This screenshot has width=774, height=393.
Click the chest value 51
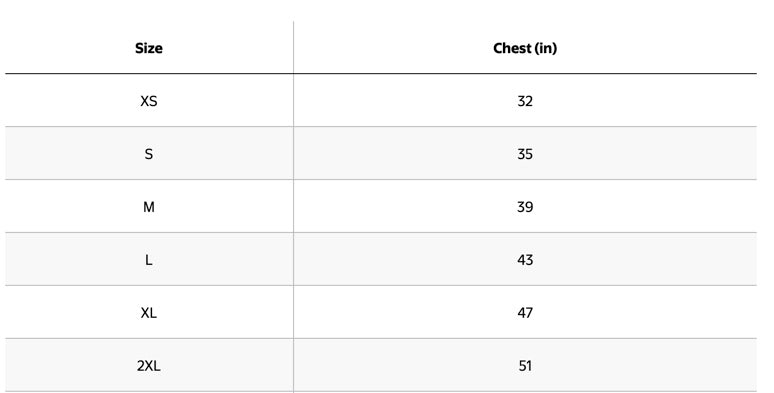pyautogui.click(x=525, y=366)
